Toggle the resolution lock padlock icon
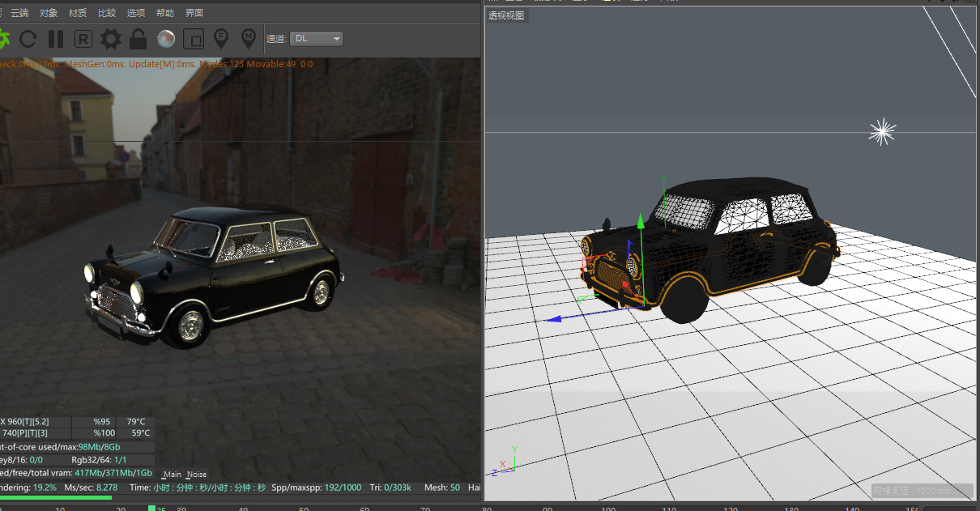The height and width of the screenshot is (511, 980). click(138, 38)
